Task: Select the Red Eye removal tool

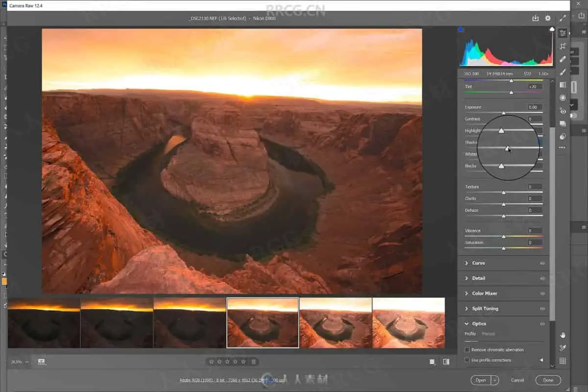Action: point(563,111)
